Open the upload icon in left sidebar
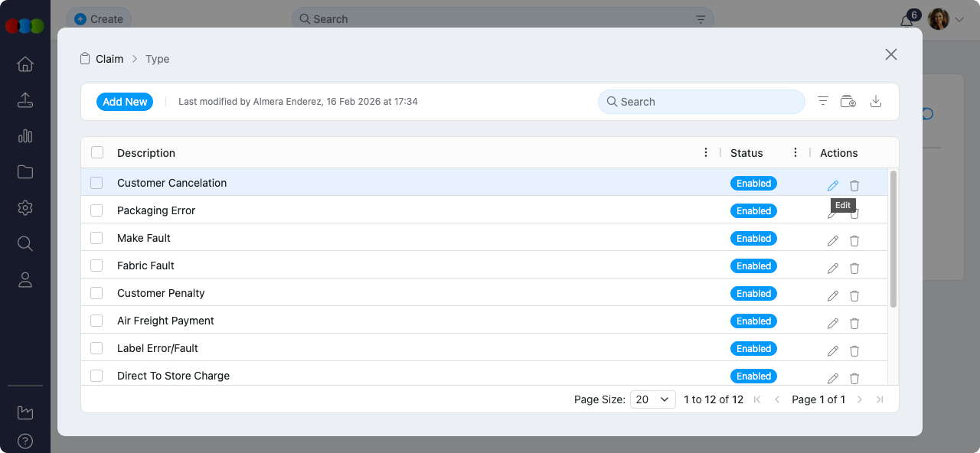The height and width of the screenshot is (453, 980). (25, 100)
